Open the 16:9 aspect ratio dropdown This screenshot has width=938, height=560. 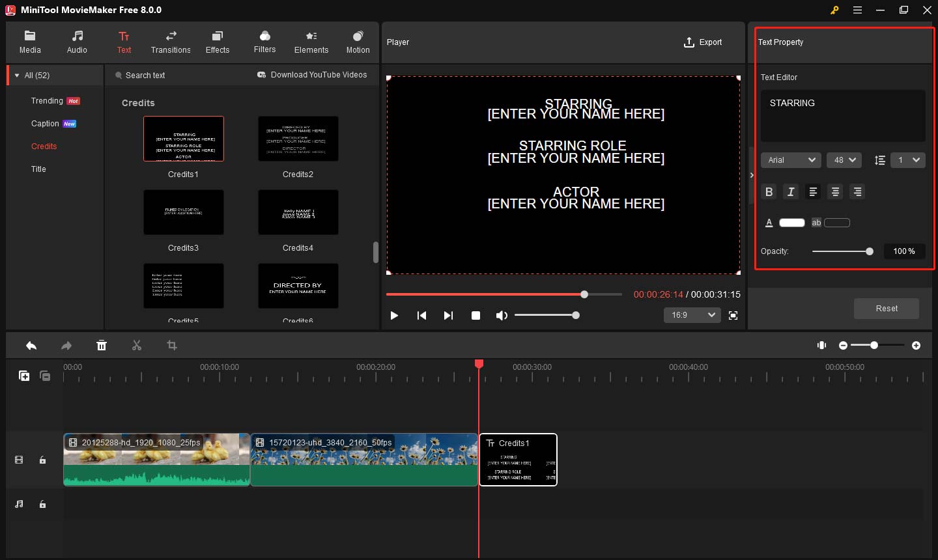point(692,315)
